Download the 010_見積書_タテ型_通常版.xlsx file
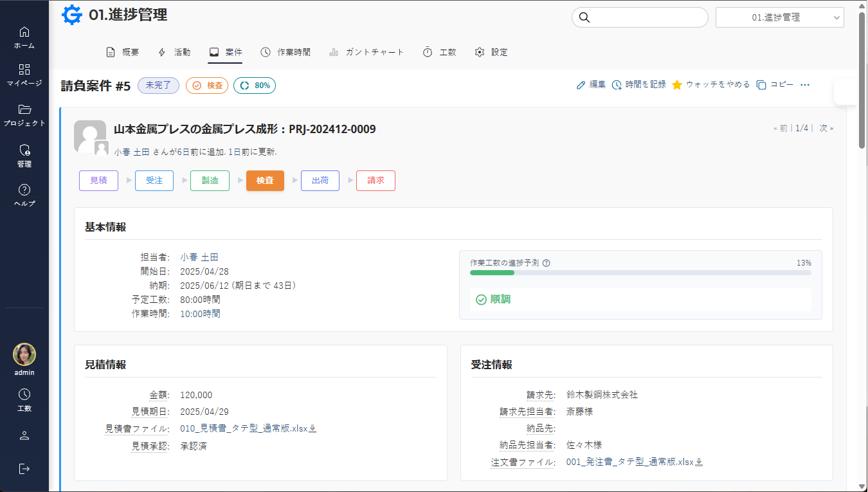This screenshot has height=492, width=868. pyautogui.click(x=312, y=429)
